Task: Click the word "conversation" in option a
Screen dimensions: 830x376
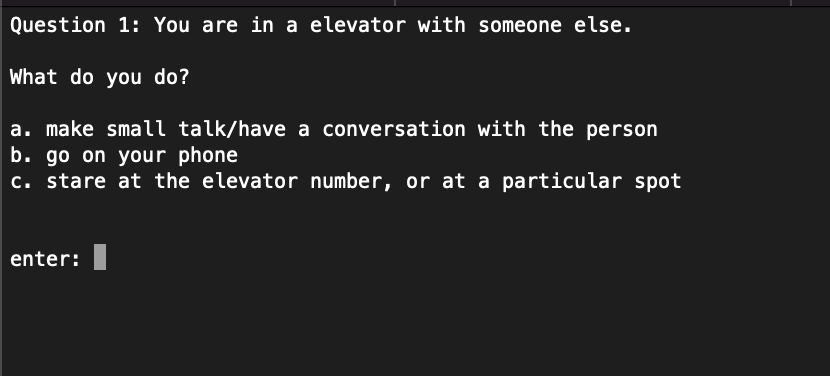Action: click(394, 129)
